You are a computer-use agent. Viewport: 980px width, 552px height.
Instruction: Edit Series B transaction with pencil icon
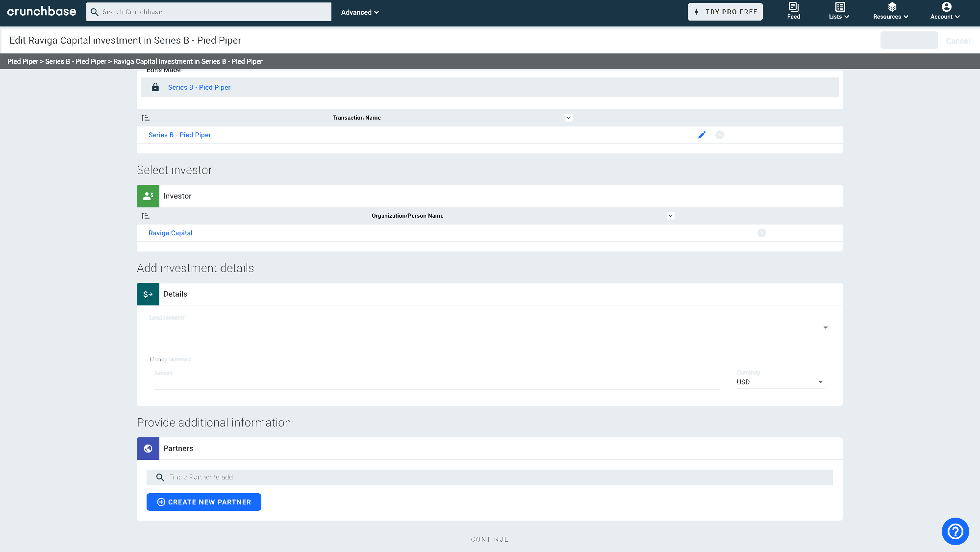click(x=702, y=135)
